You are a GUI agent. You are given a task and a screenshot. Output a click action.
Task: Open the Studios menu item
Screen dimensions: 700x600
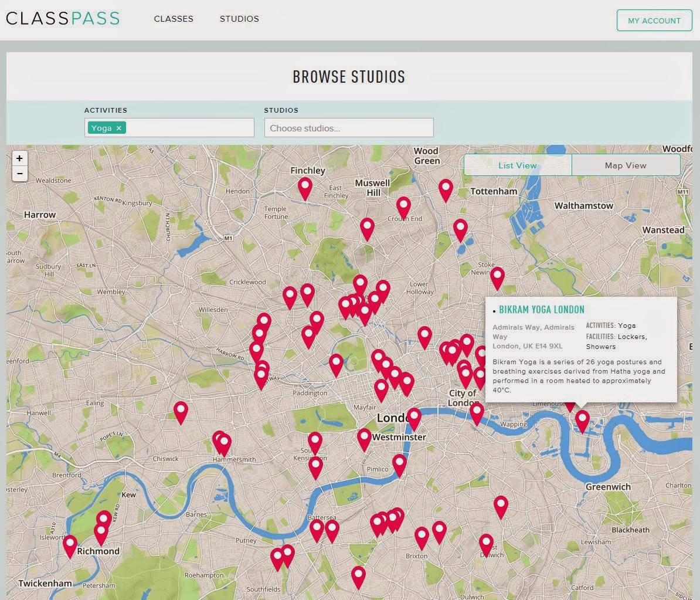pos(239,19)
